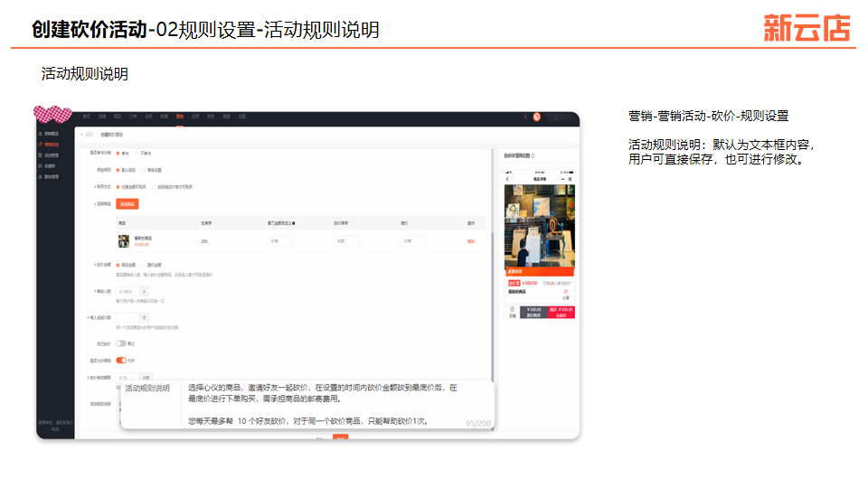Open the 首页 tab in top navigation
The height and width of the screenshot is (488, 868).
pos(87,117)
